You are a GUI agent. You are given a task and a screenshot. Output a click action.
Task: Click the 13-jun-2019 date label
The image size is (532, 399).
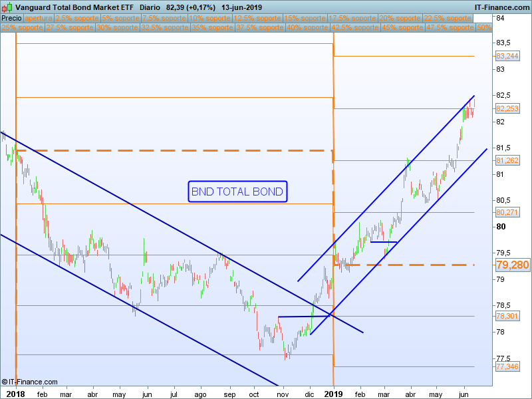tap(241, 7)
